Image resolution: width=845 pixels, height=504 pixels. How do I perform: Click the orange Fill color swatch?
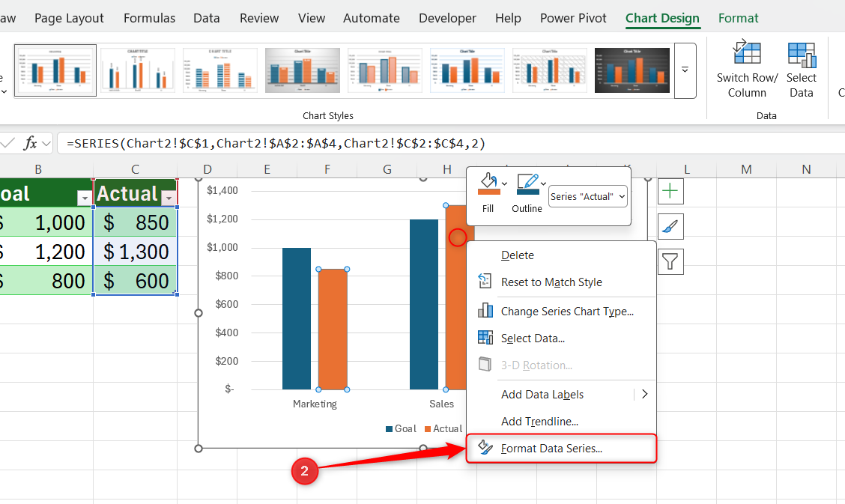click(x=488, y=192)
